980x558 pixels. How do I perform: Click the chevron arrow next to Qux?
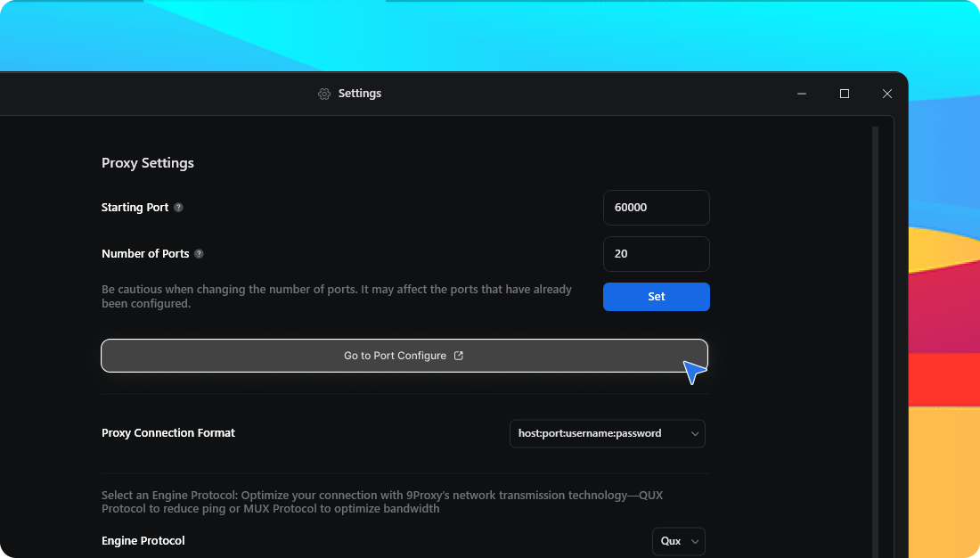695,541
